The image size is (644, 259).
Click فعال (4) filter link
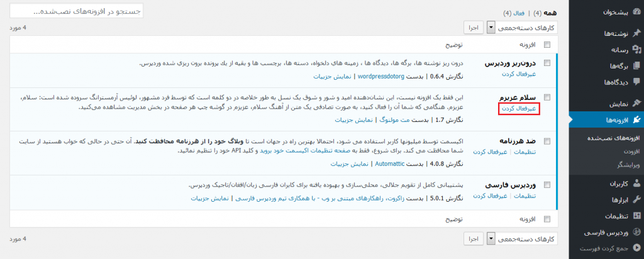pyautogui.click(x=514, y=13)
